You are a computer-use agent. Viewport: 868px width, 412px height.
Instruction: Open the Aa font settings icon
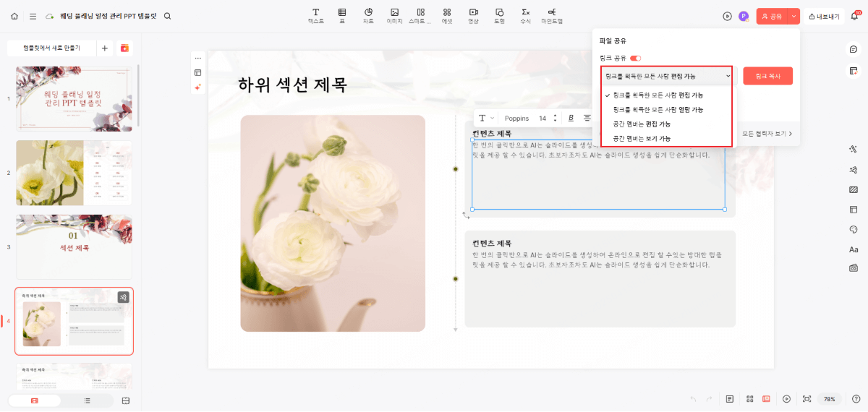point(854,249)
